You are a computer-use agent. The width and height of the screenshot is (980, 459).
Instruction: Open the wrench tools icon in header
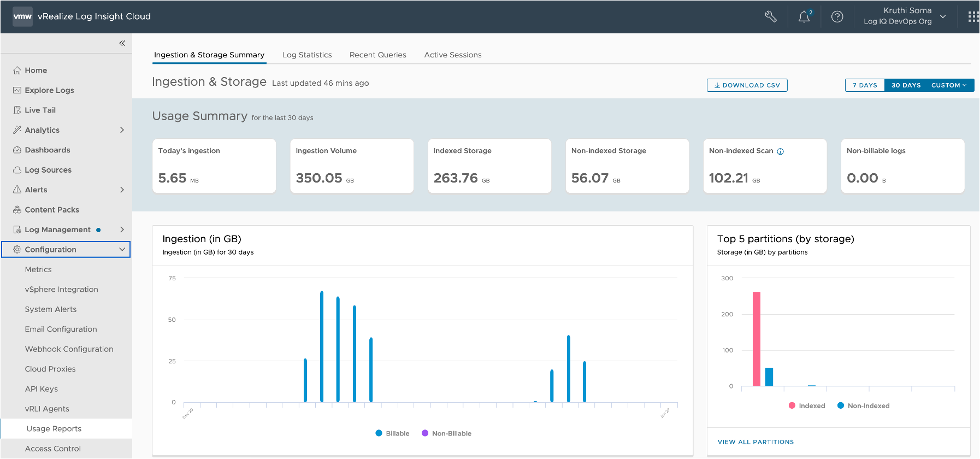click(770, 16)
